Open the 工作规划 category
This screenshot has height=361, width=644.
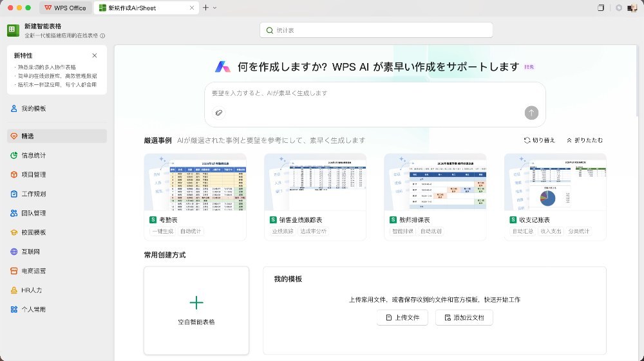(57, 194)
